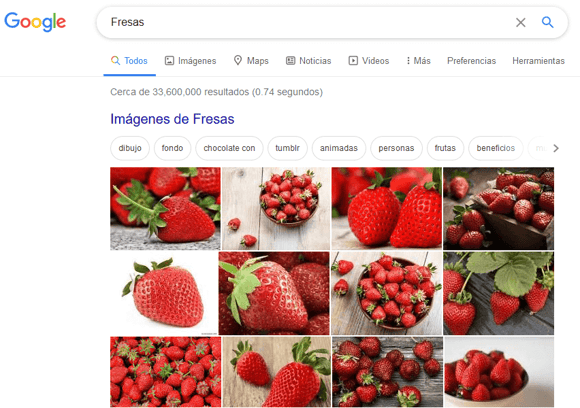Viewport: 580px width, 408px height.
Task: Click the blue magnifier search icon
Action: click(547, 22)
